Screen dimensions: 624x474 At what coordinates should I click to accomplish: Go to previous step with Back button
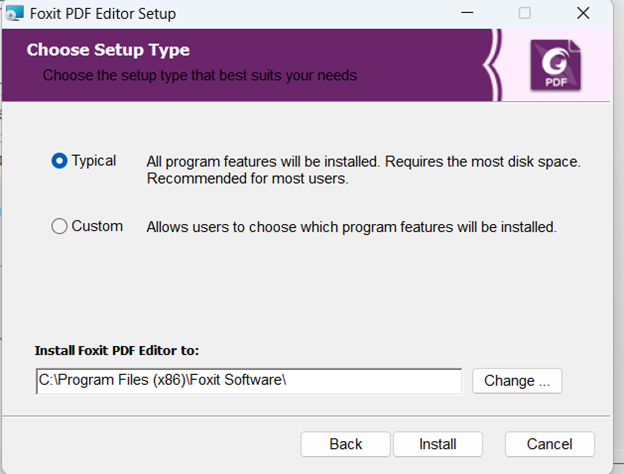346,444
